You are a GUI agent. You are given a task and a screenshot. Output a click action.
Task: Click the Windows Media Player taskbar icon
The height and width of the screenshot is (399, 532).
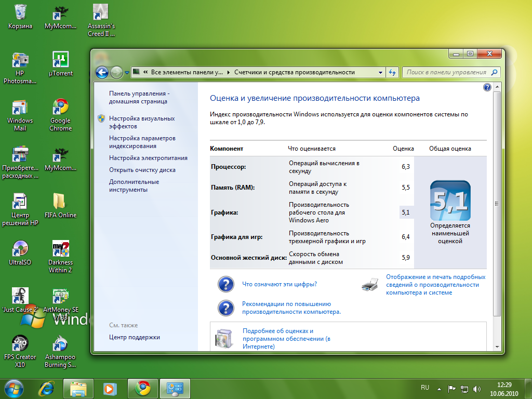click(109, 388)
